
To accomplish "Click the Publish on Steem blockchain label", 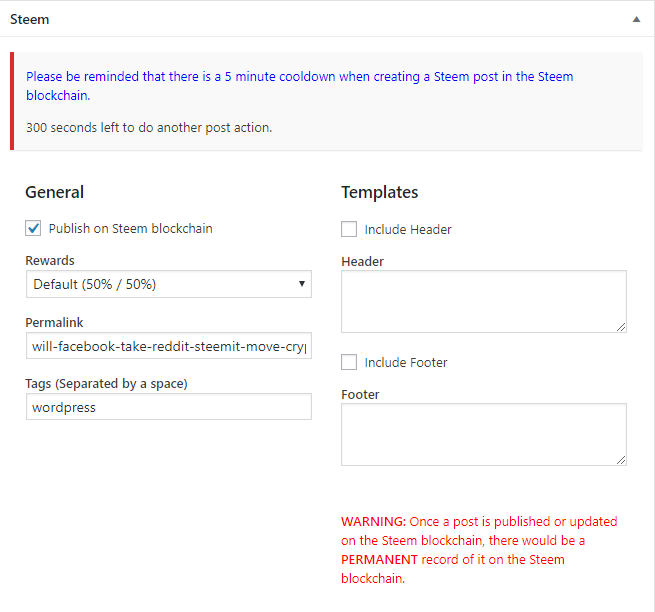I will (x=131, y=229).
